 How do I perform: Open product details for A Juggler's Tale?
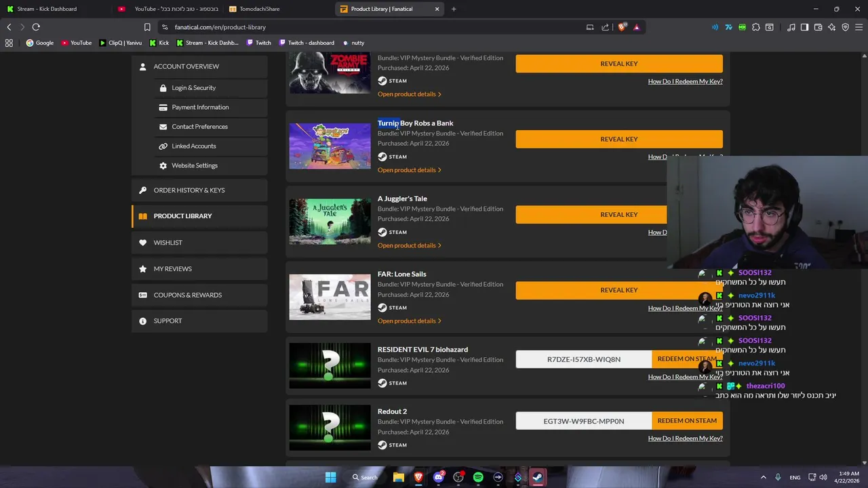(410, 245)
